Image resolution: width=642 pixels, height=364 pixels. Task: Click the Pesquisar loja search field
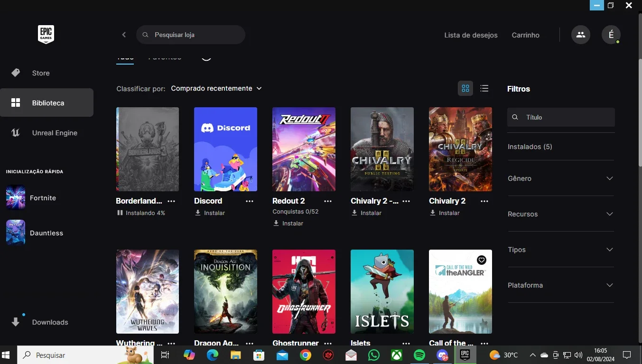coord(191,35)
